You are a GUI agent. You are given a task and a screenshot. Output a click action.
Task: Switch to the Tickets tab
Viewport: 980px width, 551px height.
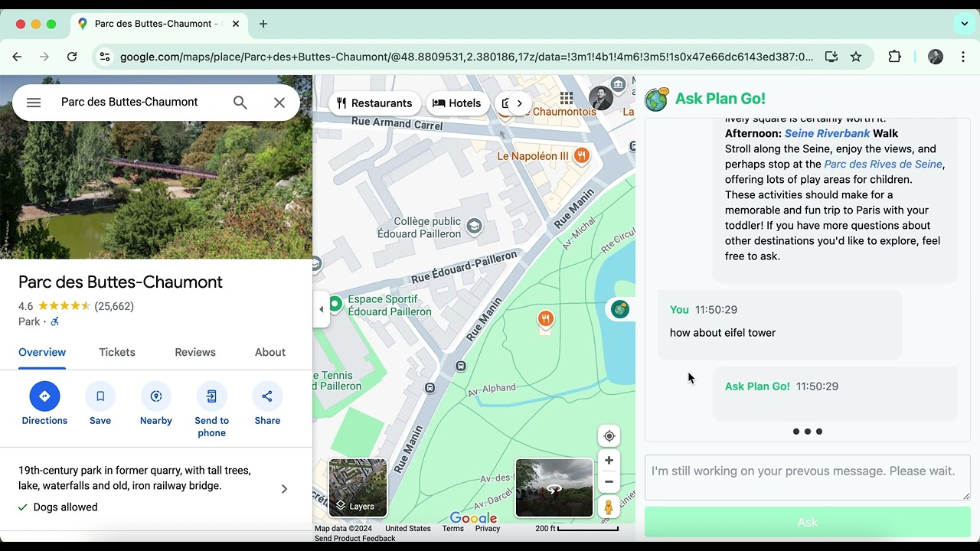pyautogui.click(x=117, y=352)
